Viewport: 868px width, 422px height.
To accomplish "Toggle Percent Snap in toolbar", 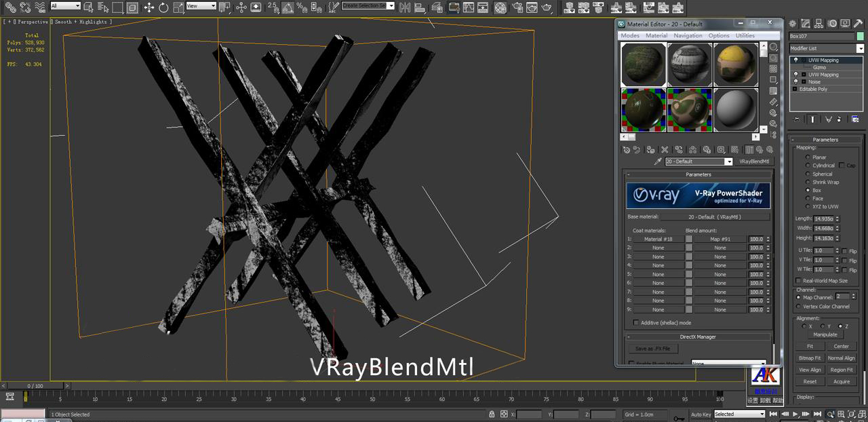I will (x=300, y=7).
